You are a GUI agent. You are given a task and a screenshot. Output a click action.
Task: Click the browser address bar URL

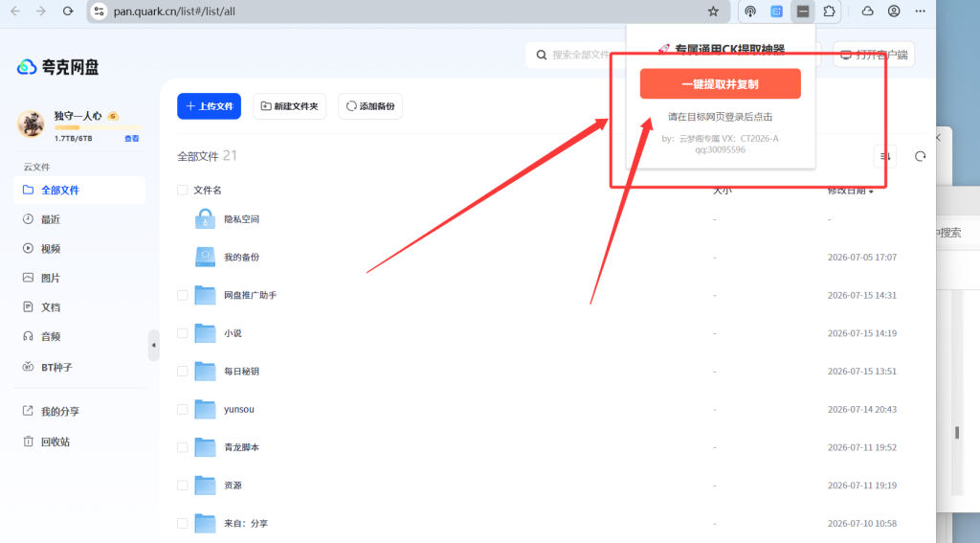click(174, 11)
